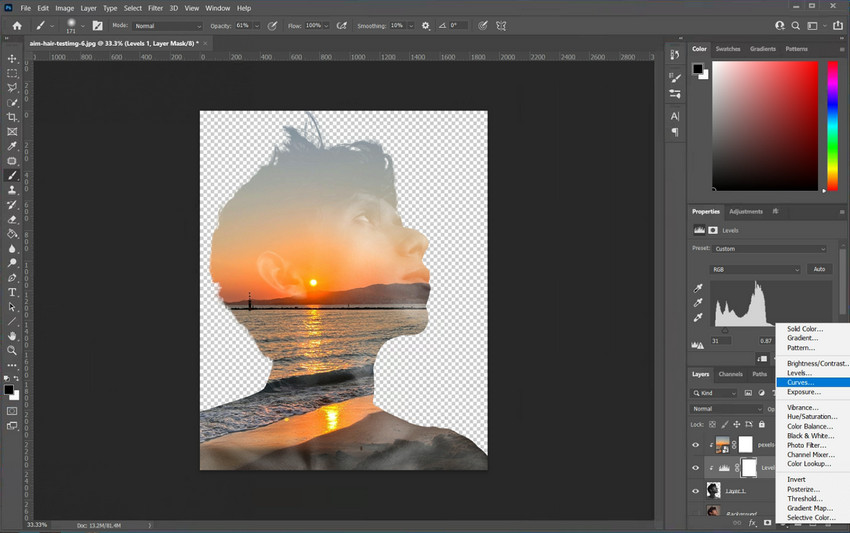Open the brush settings panel icon
Viewport: 850px width, 533px height.
coord(98,25)
